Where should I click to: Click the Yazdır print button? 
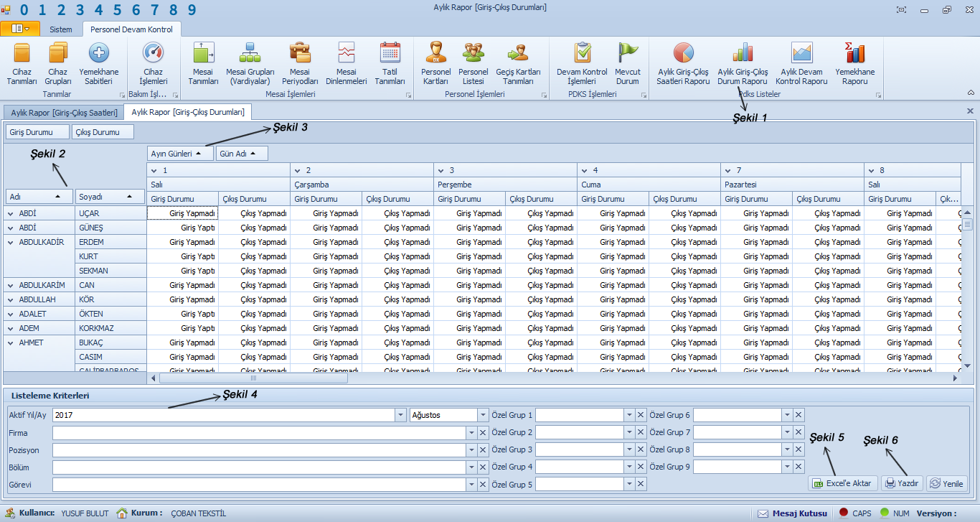click(902, 483)
